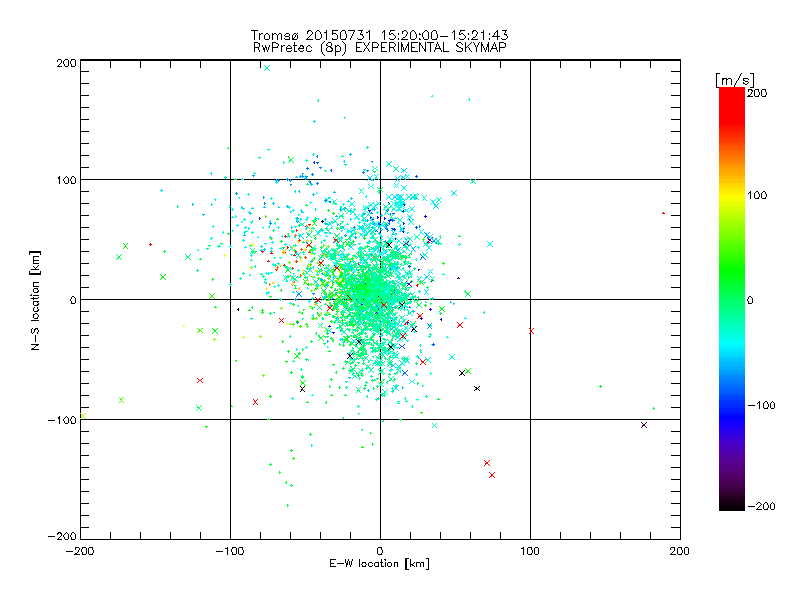
Task: Click the E-W axis "-100" tick label
Action: 230,552
